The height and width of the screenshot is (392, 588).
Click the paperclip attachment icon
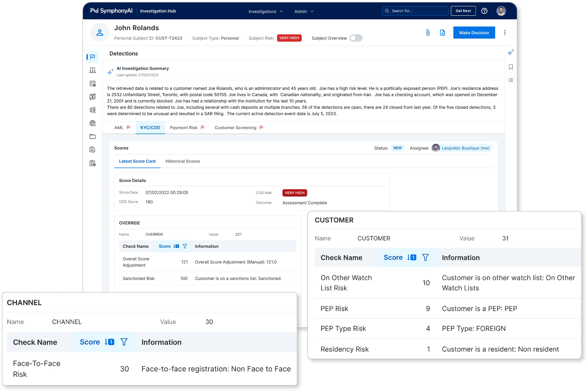point(428,32)
